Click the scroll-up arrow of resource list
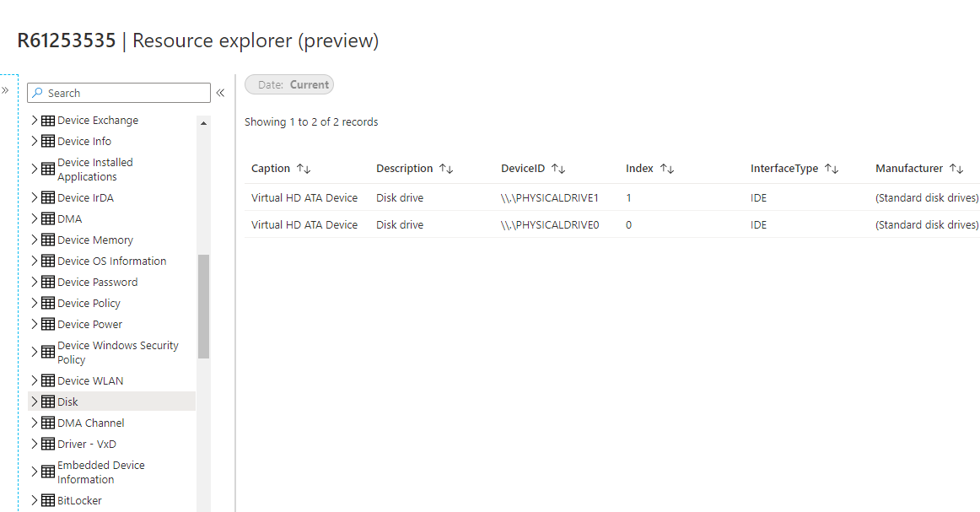This screenshot has height=512, width=980. pos(203,123)
